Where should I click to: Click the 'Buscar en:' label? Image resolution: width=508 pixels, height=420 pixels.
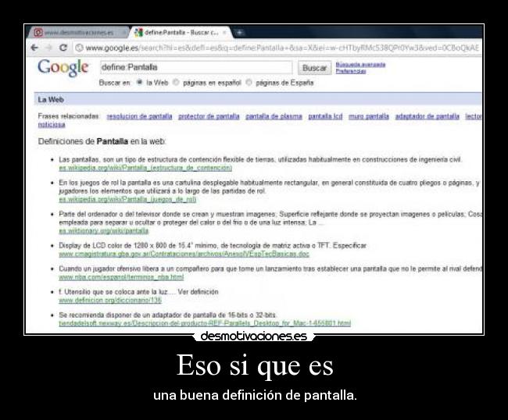pyautogui.click(x=114, y=83)
